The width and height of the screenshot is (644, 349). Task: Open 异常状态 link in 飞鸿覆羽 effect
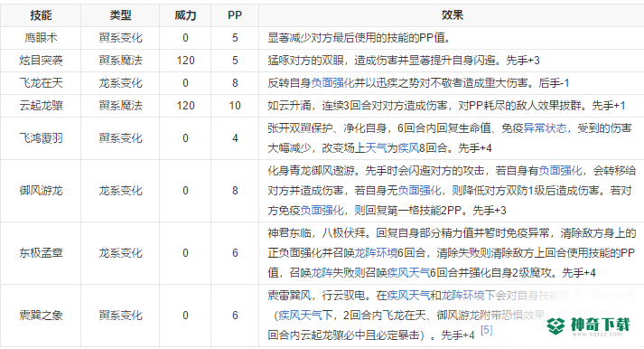click(x=545, y=128)
